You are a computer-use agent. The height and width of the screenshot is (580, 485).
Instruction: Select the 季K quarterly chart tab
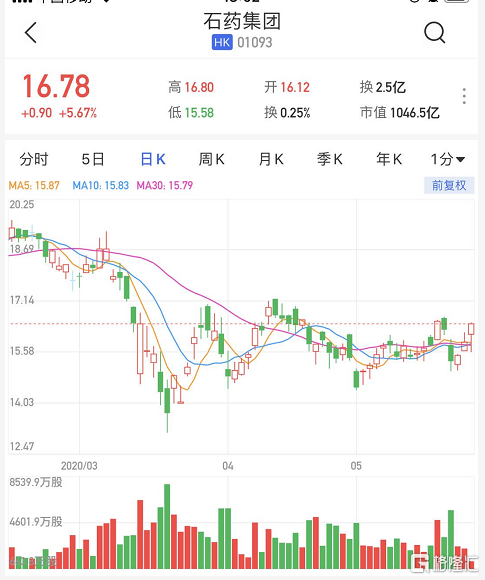tap(330, 159)
